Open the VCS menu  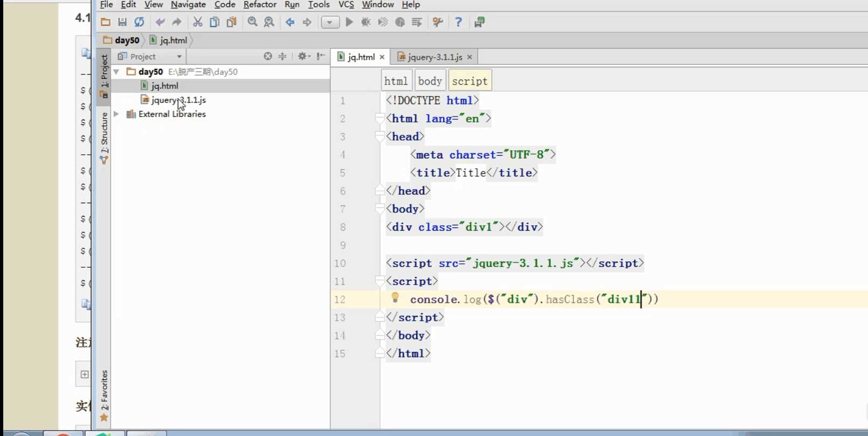(346, 4)
